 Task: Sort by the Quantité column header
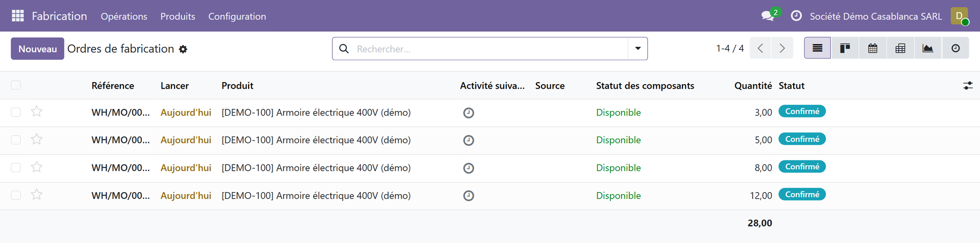(753, 86)
